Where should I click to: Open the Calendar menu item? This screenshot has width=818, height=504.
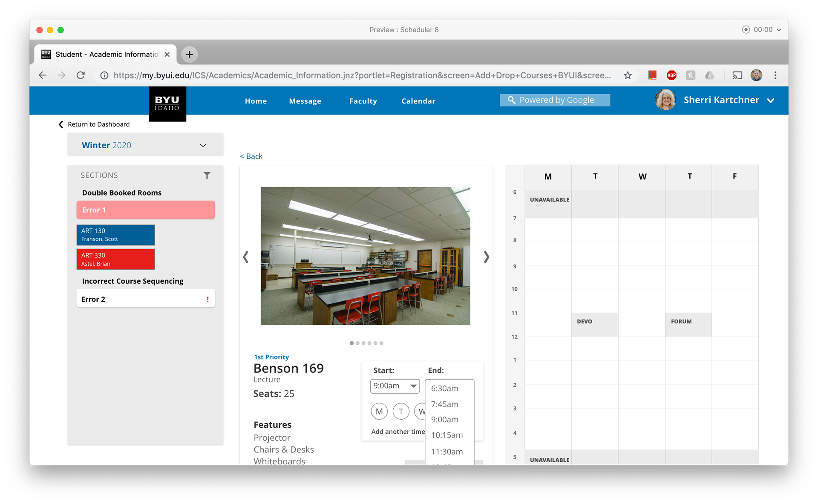click(418, 101)
